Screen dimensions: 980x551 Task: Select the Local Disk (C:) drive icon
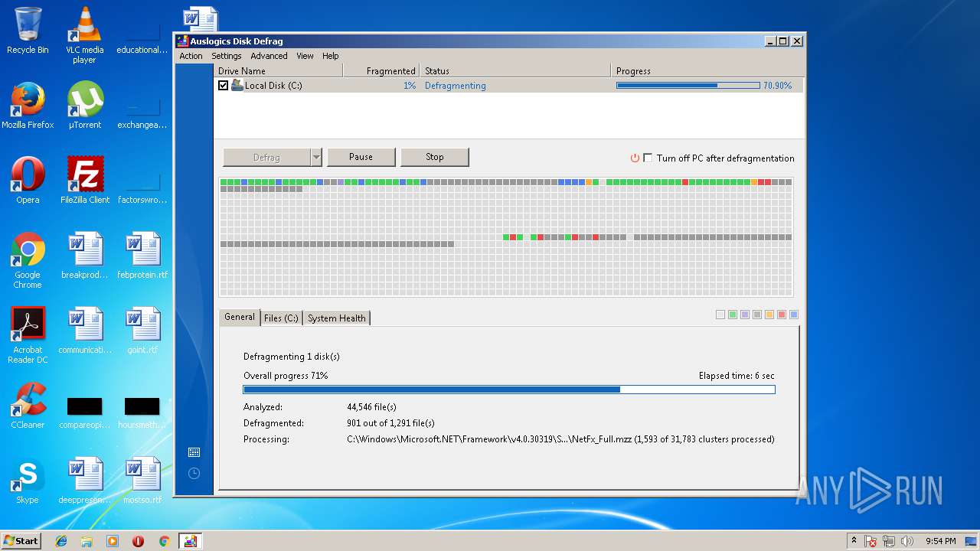(237, 86)
